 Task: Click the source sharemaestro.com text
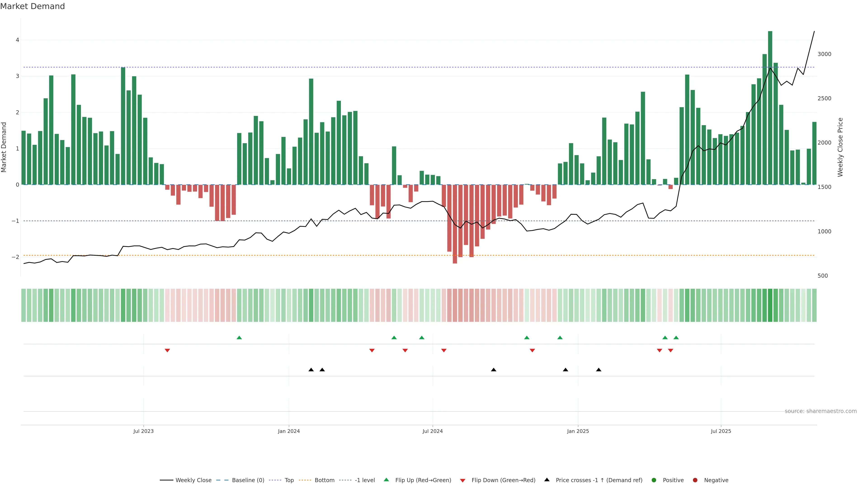click(x=821, y=411)
